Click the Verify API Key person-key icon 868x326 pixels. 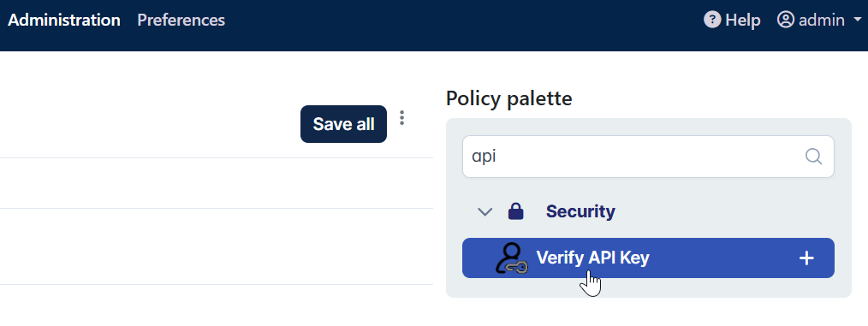(512, 258)
